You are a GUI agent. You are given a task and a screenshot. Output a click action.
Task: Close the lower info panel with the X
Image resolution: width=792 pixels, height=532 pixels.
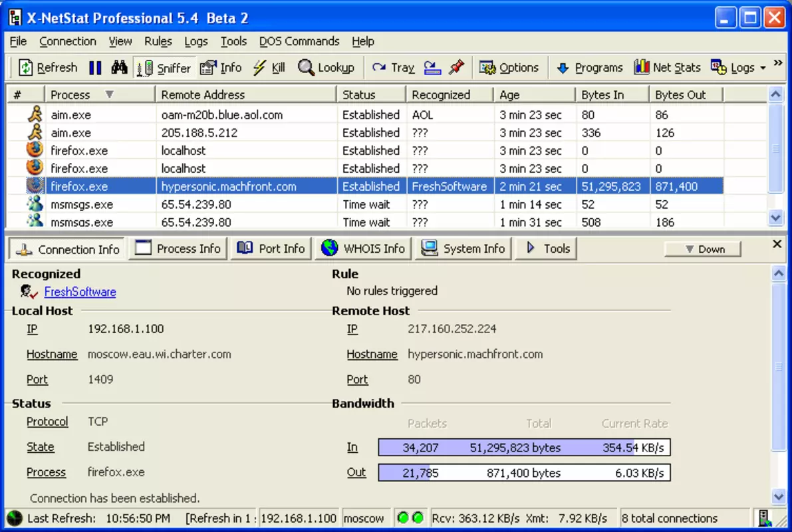pos(777,244)
